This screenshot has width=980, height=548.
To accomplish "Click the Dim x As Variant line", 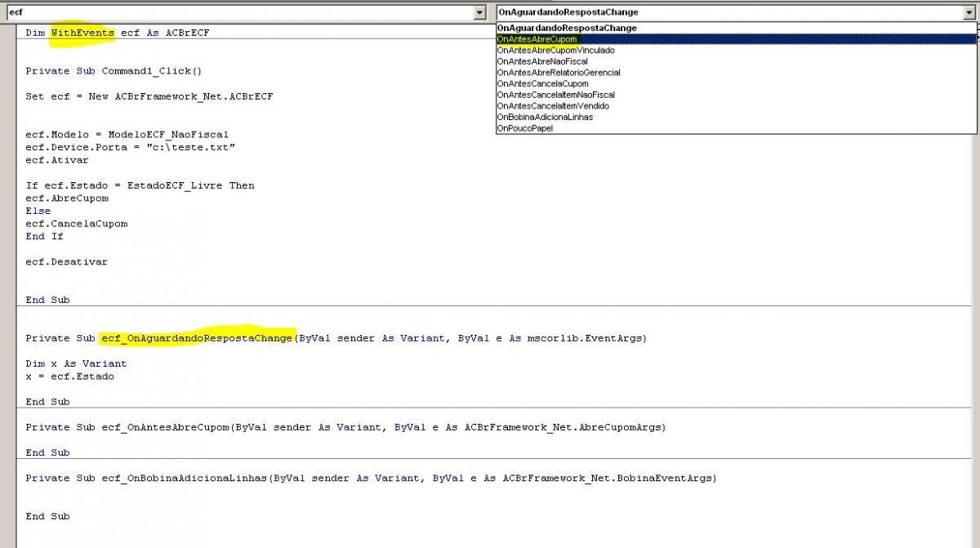I will pos(76,363).
